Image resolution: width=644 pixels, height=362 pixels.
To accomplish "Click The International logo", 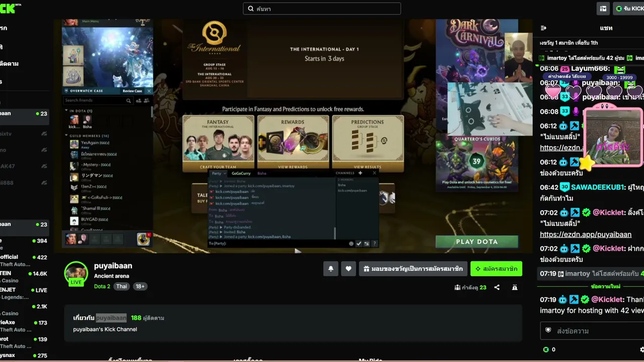I will 215,38.
